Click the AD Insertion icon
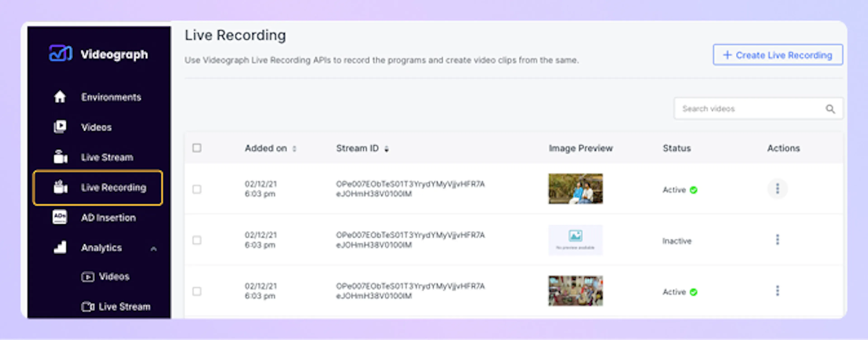This screenshot has width=868, height=340. coord(60,217)
